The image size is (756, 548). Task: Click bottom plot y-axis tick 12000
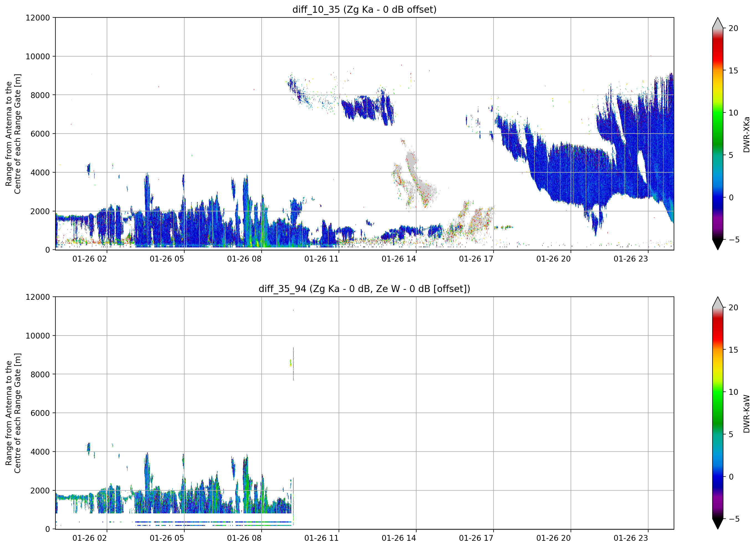click(x=38, y=297)
